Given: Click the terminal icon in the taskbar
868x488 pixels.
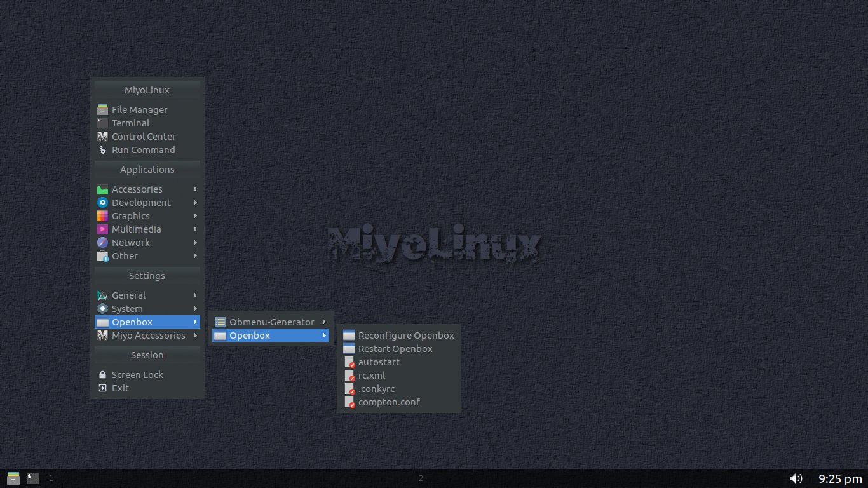Looking at the screenshot, I should [x=31, y=478].
